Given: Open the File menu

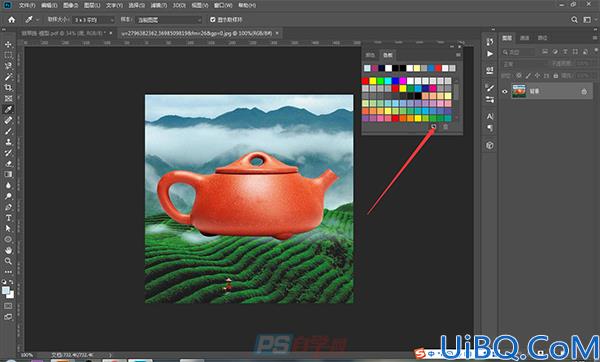Looking at the screenshot, I should pos(27,5).
